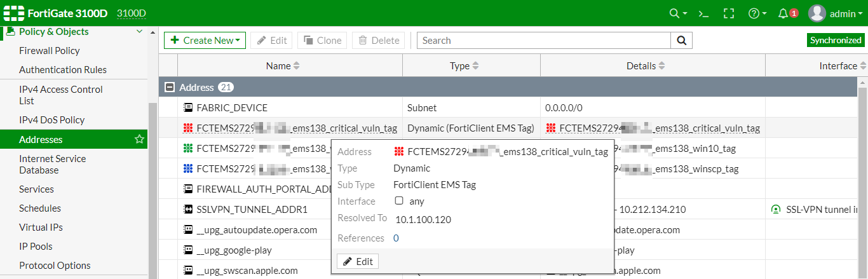Click the 0.0.0.0/0 details cell
The image size is (868, 279).
click(564, 108)
